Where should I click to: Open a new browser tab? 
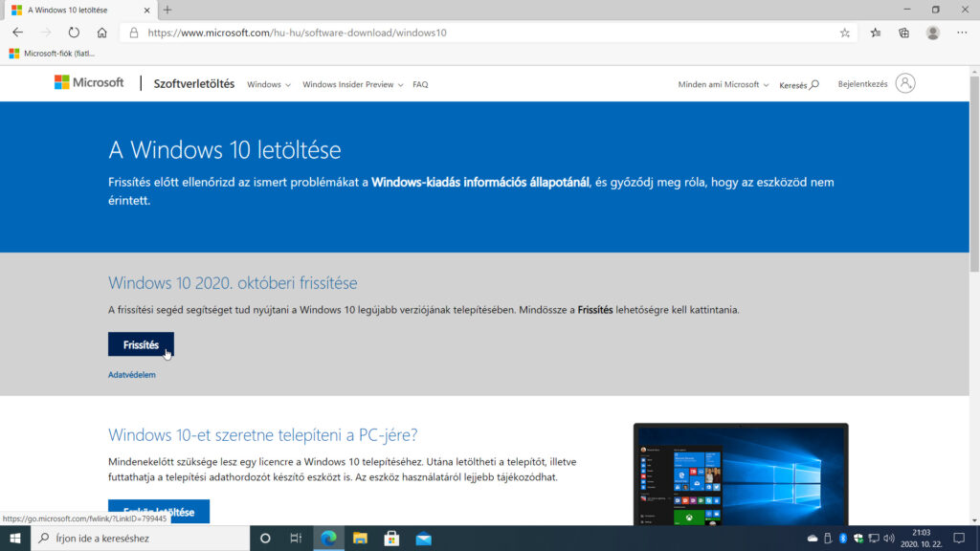tap(167, 10)
